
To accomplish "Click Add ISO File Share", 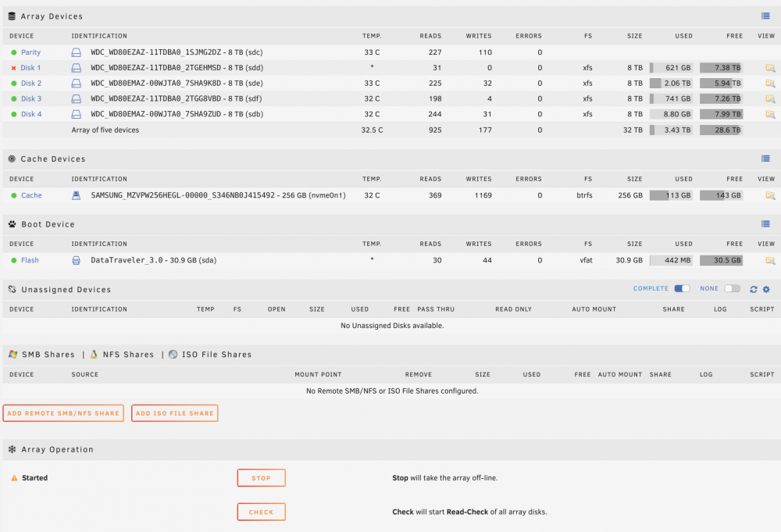I will pos(175,413).
